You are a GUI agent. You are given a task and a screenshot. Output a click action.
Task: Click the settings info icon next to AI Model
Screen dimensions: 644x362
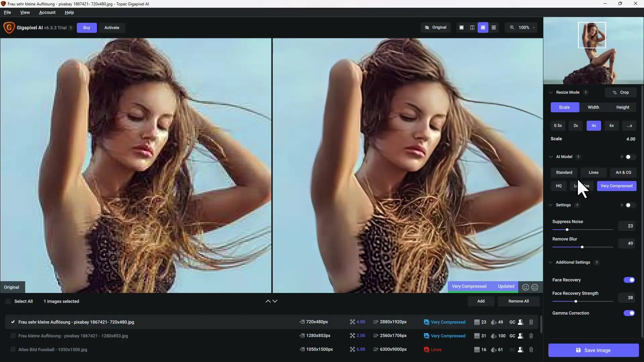[x=578, y=157]
